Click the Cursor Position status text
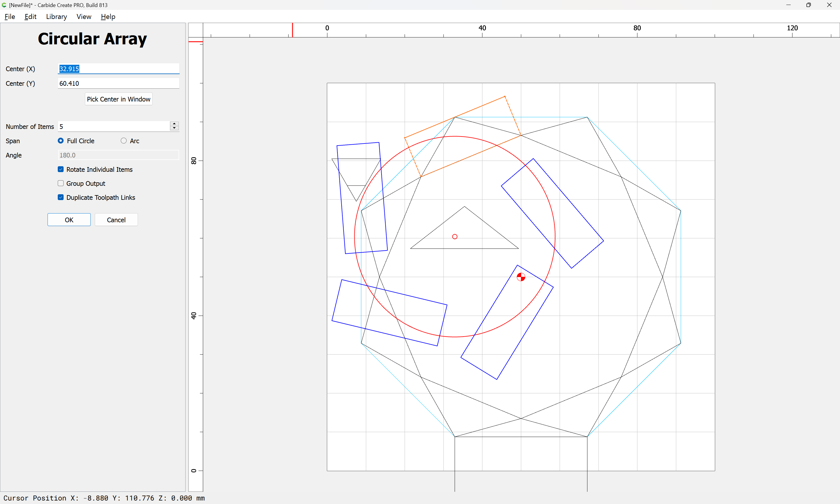Screen dimensions: 840x504 [104, 498]
